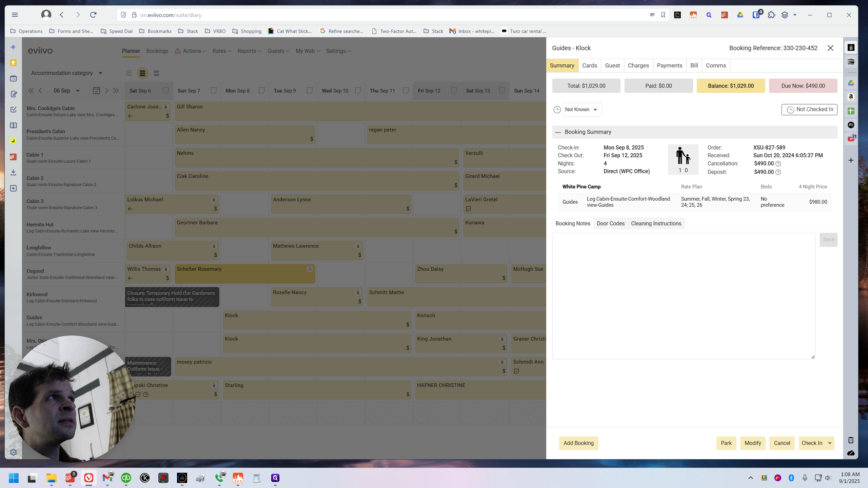Collapse the Booking Summary section

click(558, 132)
